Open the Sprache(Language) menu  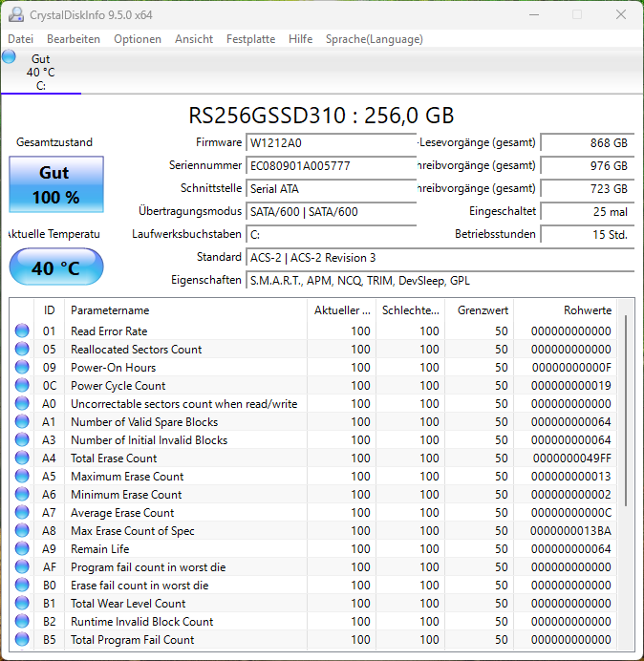click(x=374, y=39)
